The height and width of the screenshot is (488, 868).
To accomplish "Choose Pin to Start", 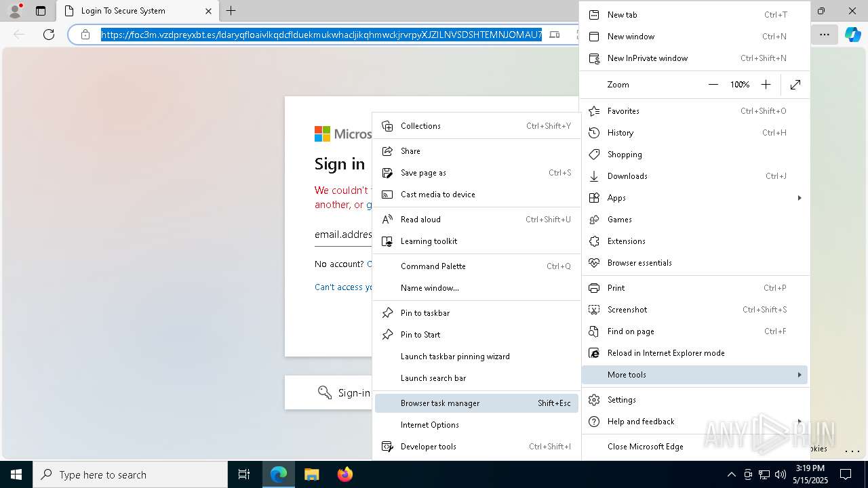I will (477, 335).
